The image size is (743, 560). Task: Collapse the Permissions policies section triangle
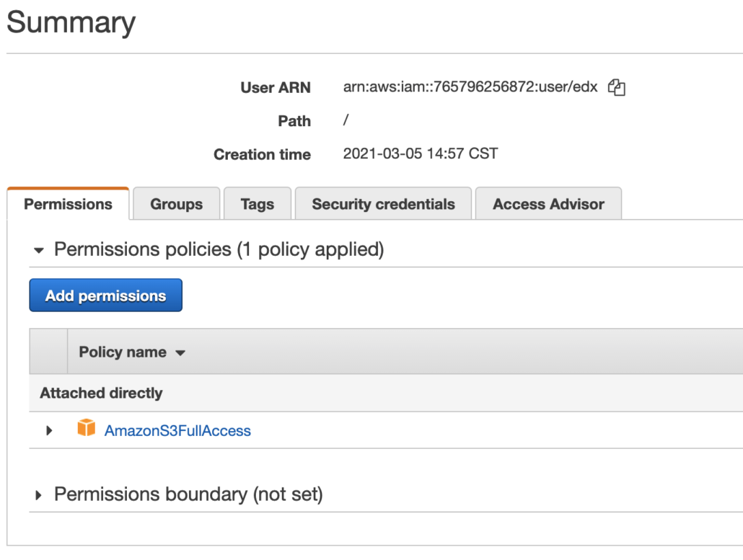[x=39, y=250]
